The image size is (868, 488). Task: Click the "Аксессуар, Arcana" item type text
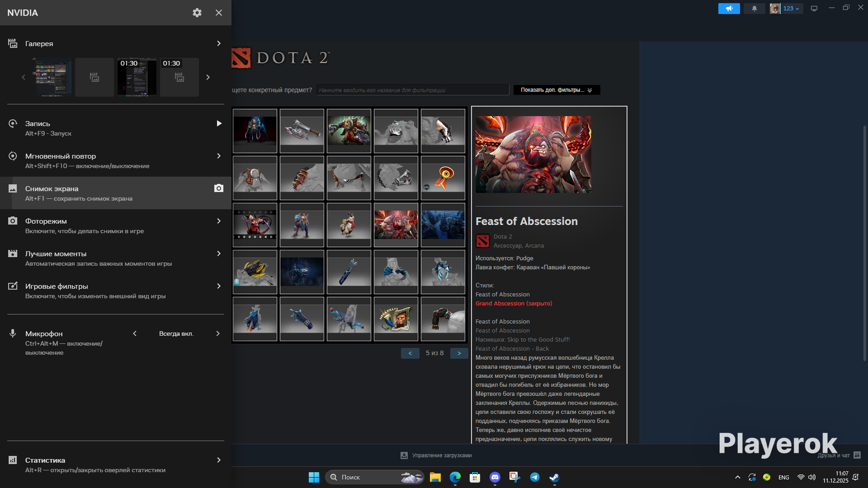(518, 245)
